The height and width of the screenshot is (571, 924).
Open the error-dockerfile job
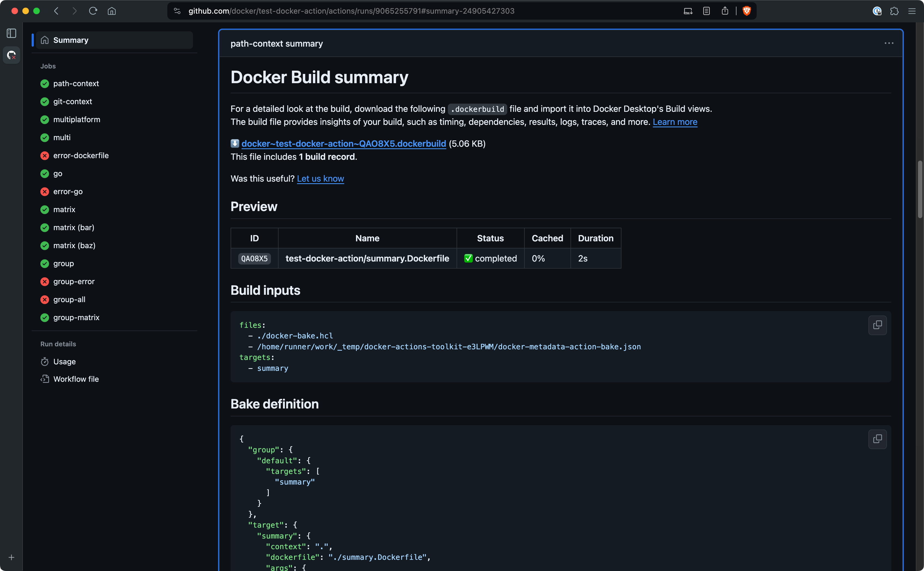point(81,155)
